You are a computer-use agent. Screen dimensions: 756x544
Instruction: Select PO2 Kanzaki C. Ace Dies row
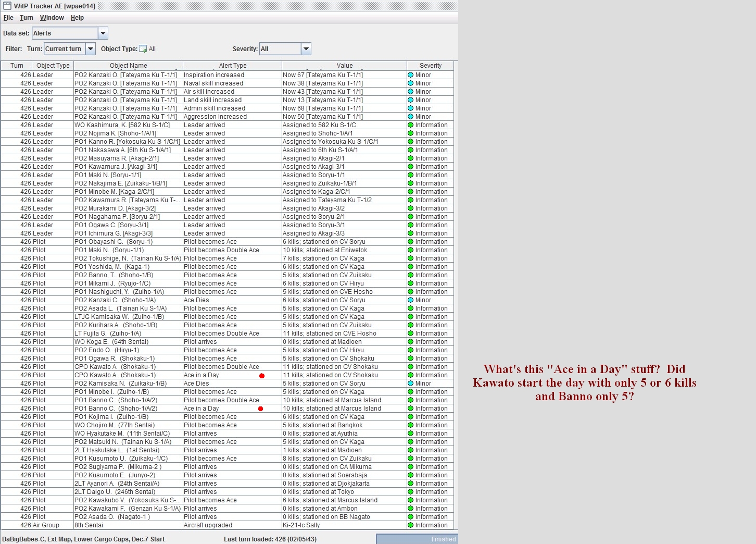(227, 300)
